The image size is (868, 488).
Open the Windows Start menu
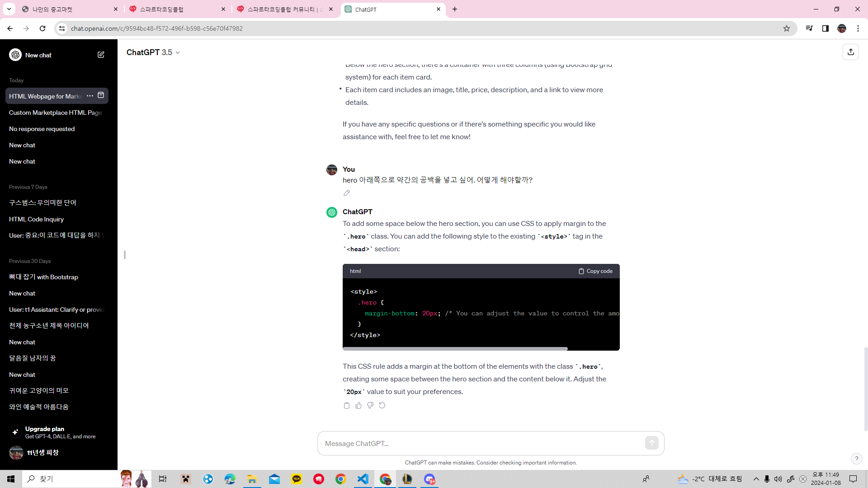click(x=11, y=479)
